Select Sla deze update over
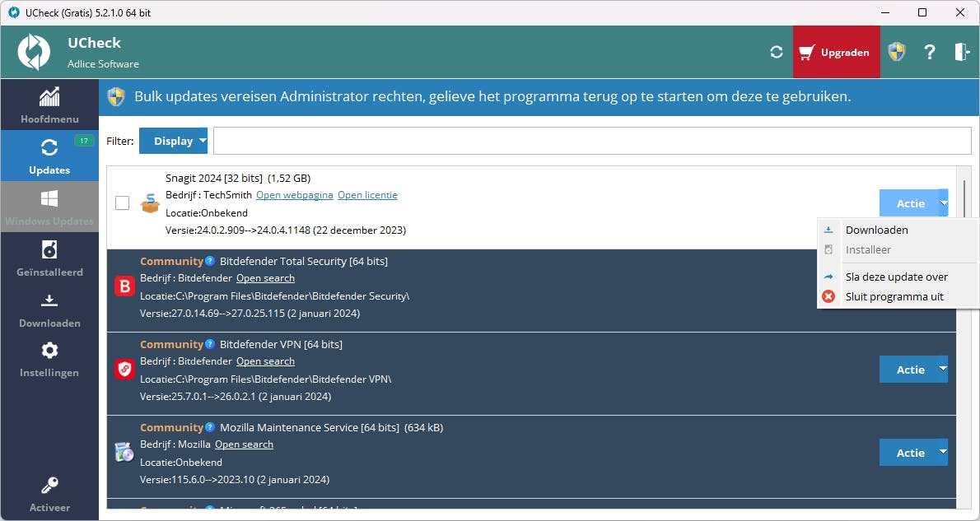This screenshot has width=980, height=521. 897,277
